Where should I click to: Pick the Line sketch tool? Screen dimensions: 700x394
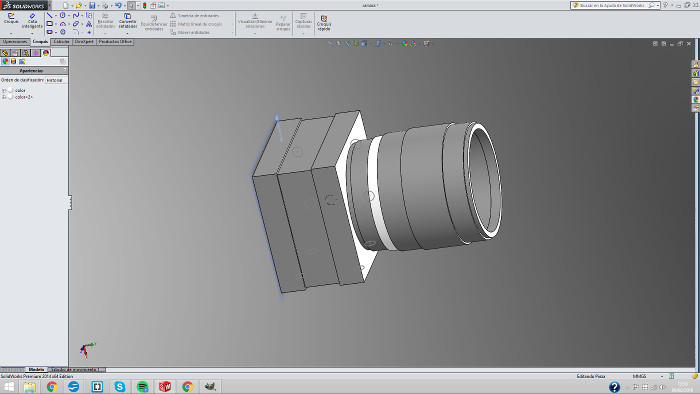(50, 15)
